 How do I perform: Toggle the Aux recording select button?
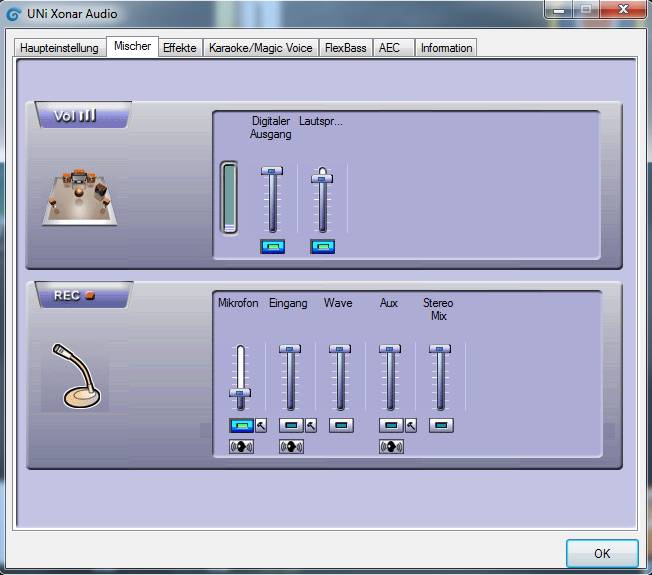(391, 425)
